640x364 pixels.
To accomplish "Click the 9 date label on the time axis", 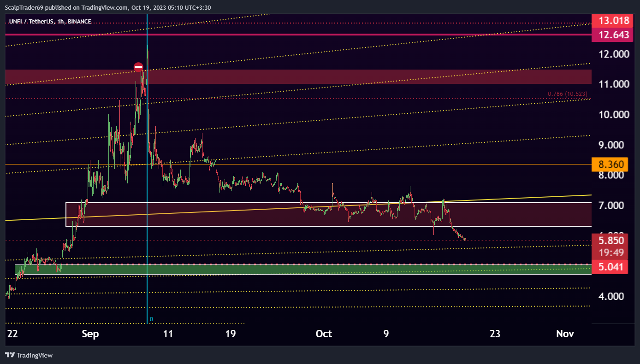I will 386,334.
